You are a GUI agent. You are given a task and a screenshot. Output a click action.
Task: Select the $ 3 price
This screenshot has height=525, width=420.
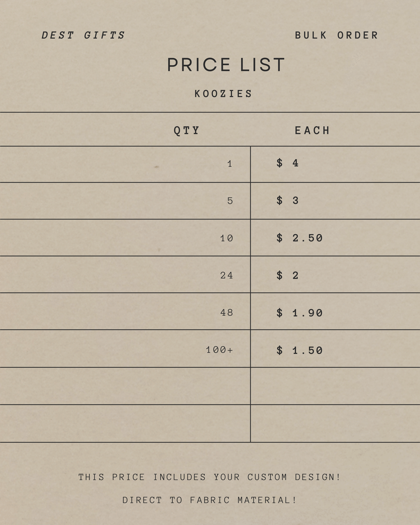(288, 201)
